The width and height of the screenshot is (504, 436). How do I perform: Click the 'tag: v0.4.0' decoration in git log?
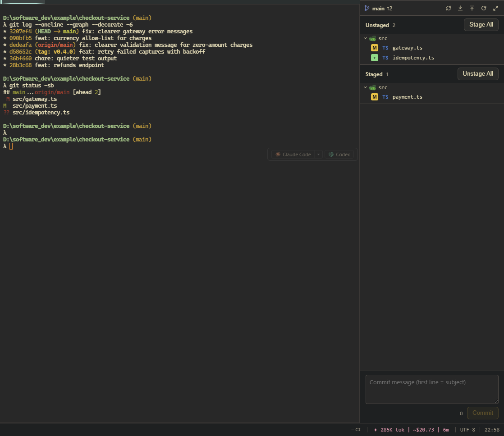pos(55,52)
